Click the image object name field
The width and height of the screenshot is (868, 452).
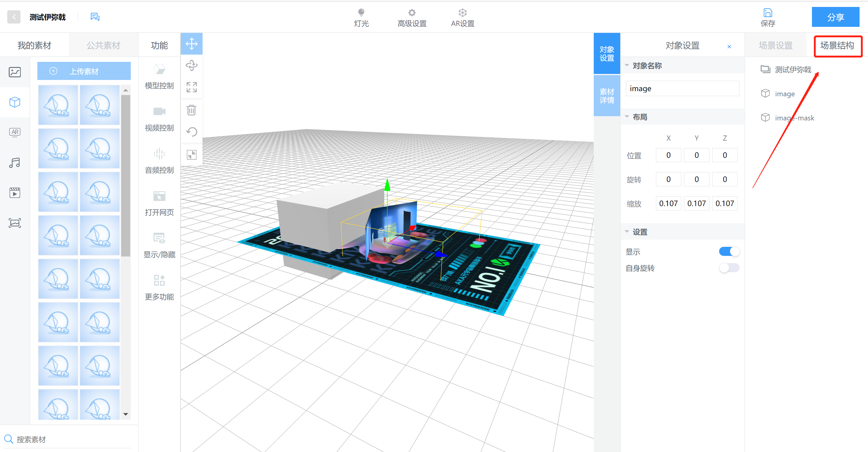tap(682, 88)
